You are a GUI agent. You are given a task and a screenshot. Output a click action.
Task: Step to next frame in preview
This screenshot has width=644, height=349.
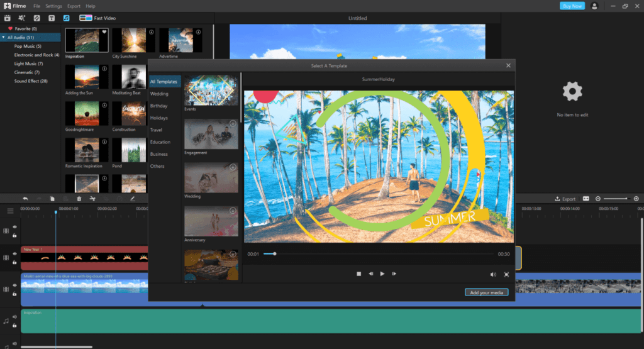point(394,274)
